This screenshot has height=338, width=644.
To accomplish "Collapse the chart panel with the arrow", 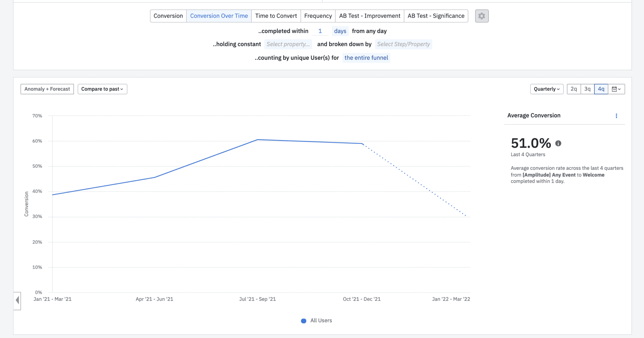I will click(17, 300).
